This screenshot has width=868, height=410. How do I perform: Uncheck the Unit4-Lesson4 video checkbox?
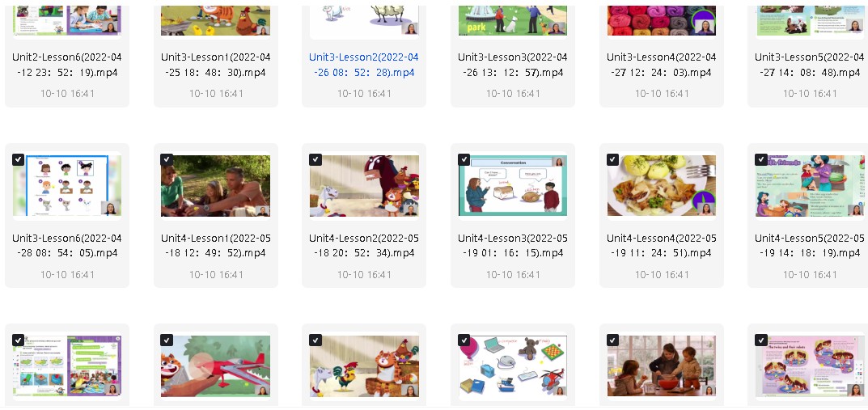tap(613, 159)
